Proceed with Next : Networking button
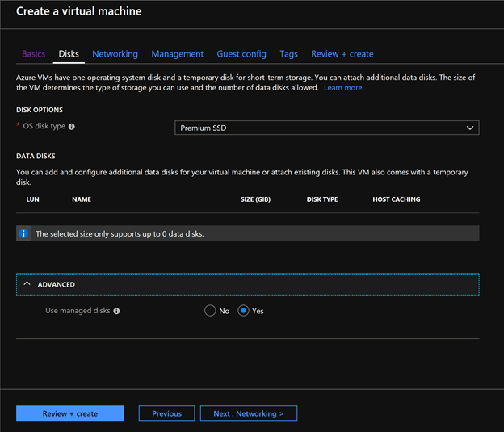Viewport: 504px width, 432px height. point(249,413)
